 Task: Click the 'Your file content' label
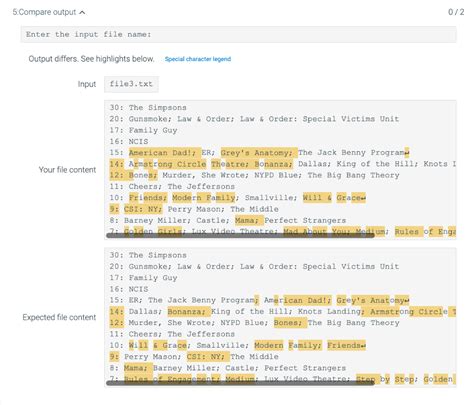67,170
